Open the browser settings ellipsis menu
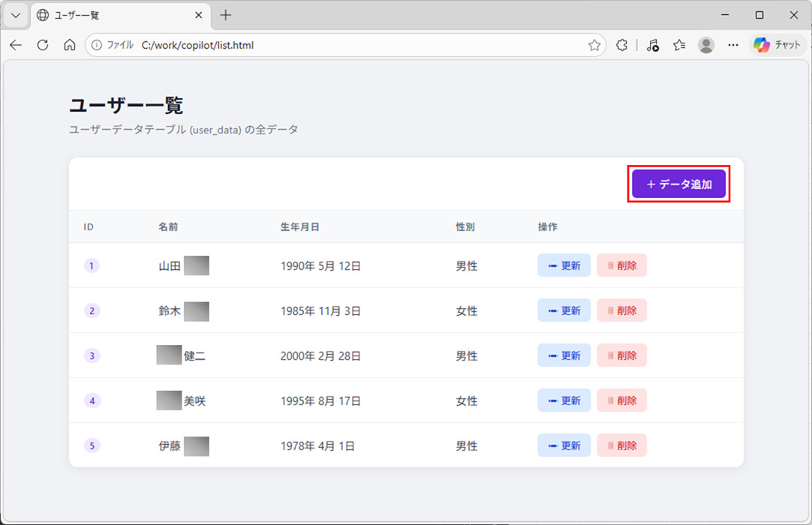Viewport: 812px width, 525px height. (733, 45)
